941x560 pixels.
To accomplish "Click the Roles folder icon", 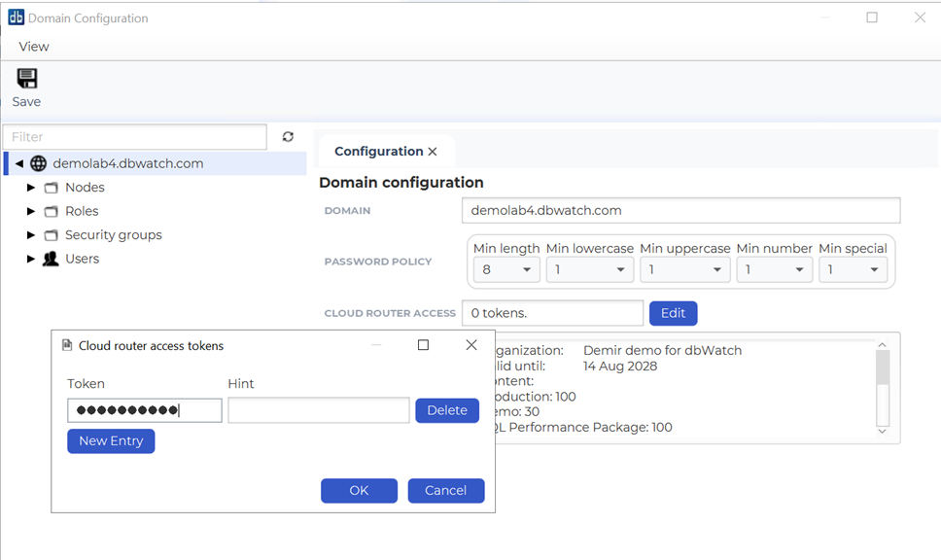I will click(52, 211).
